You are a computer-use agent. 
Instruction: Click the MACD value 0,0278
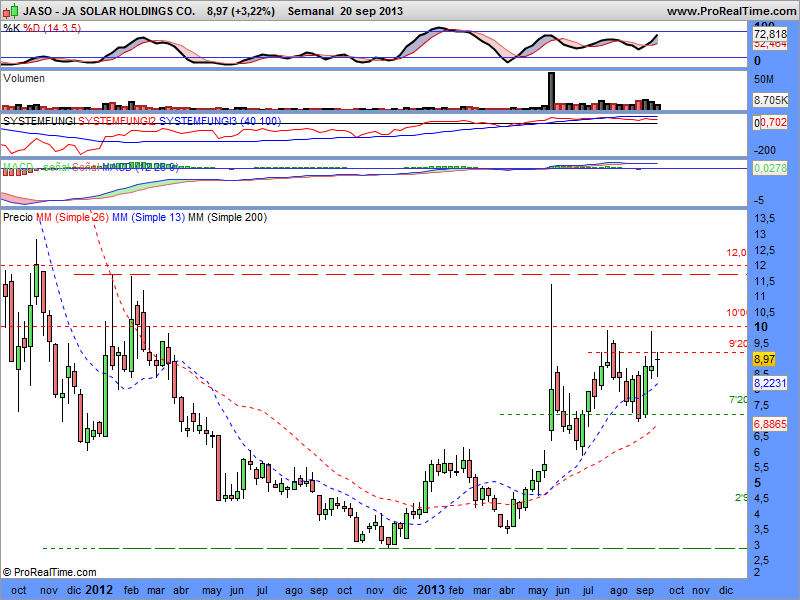pyautogui.click(x=770, y=168)
